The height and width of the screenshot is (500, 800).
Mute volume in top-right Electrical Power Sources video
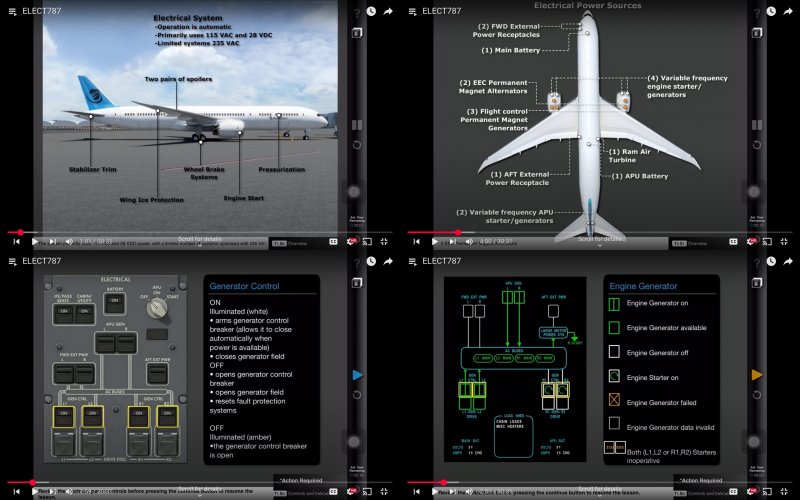(468, 241)
